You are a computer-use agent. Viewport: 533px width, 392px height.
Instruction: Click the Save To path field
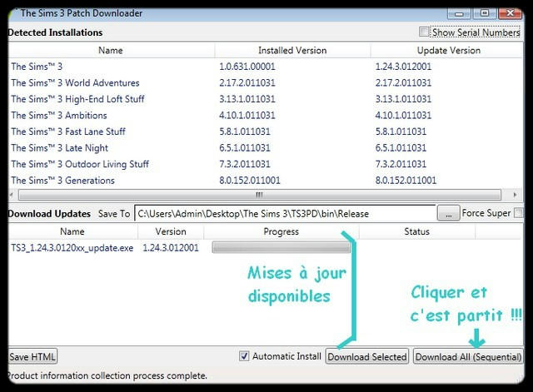285,214
